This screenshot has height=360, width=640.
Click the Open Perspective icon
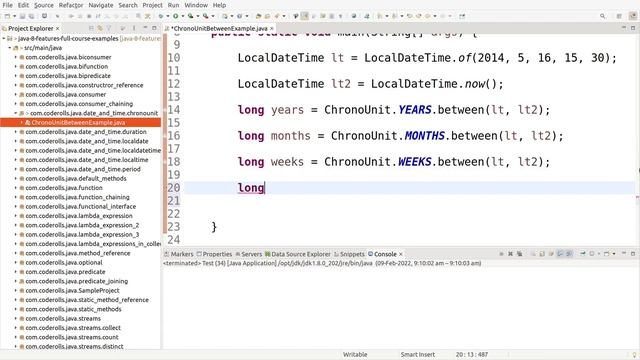pos(619,16)
